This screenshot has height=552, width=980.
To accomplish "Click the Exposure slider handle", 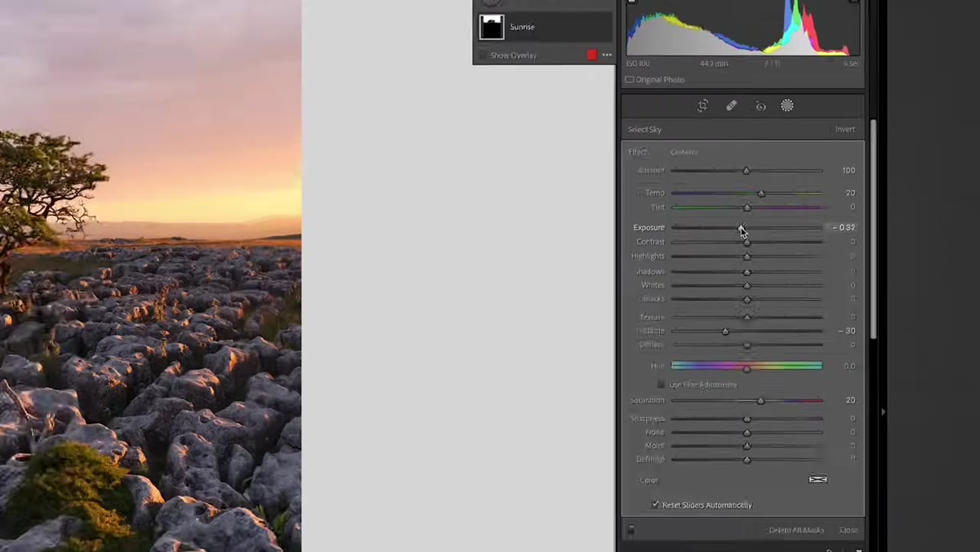I will coord(742,228).
